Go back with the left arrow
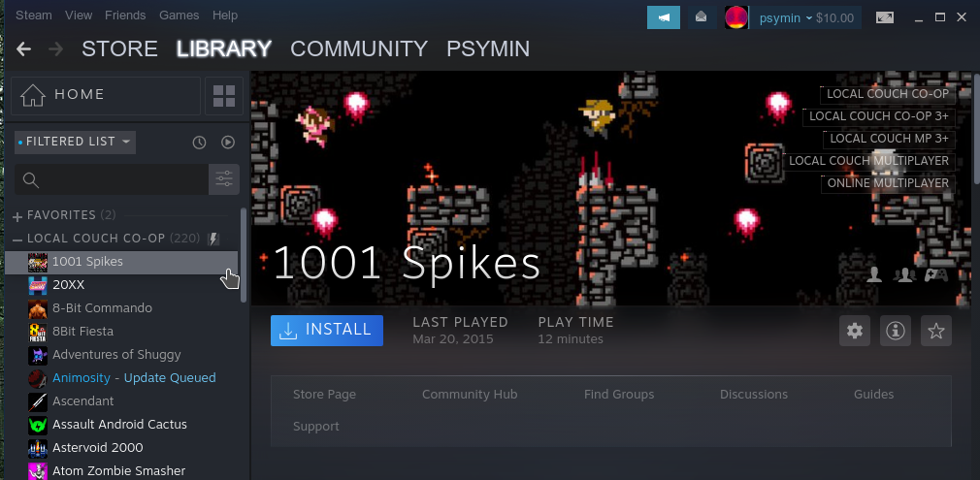 tap(23, 48)
